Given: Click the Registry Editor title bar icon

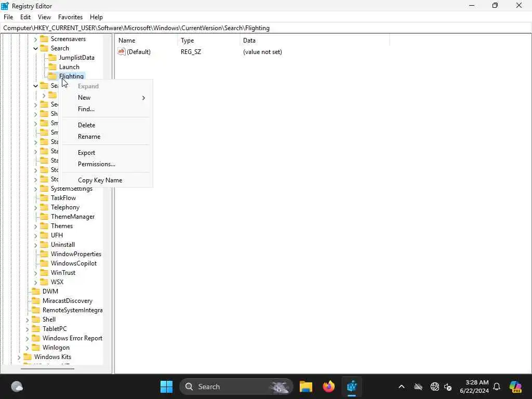Looking at the screenshot, I should pyautogui.click(x=5, y=6).
